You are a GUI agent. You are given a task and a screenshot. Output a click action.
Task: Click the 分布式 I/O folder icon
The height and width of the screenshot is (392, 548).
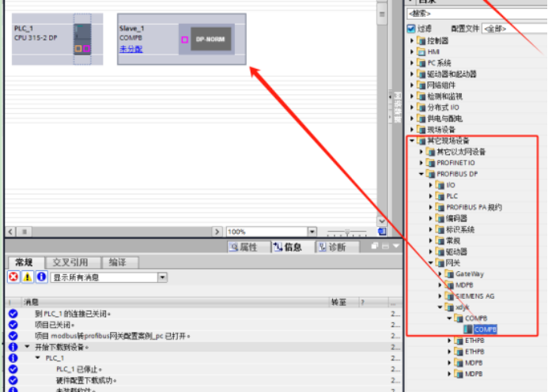(421, 107)
